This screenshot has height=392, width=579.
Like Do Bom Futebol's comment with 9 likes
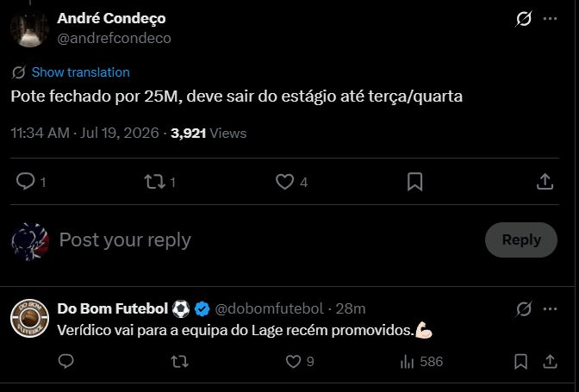(294, 361)
